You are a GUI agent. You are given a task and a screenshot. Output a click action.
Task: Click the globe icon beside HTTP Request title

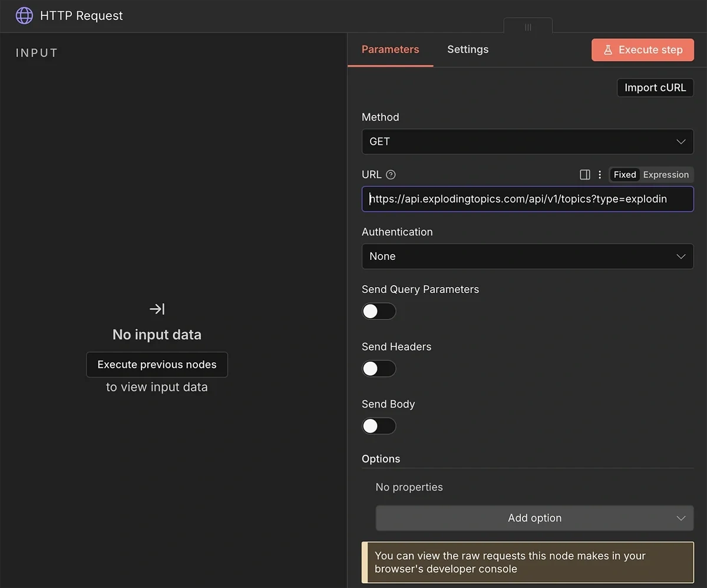tap(24, 15)
